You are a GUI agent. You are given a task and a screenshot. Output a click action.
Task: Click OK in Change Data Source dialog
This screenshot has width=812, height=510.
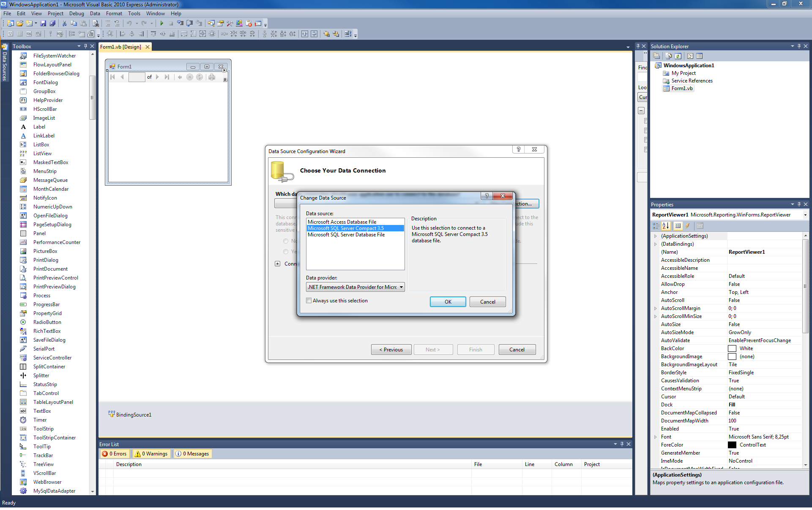[x=448, y=302]
